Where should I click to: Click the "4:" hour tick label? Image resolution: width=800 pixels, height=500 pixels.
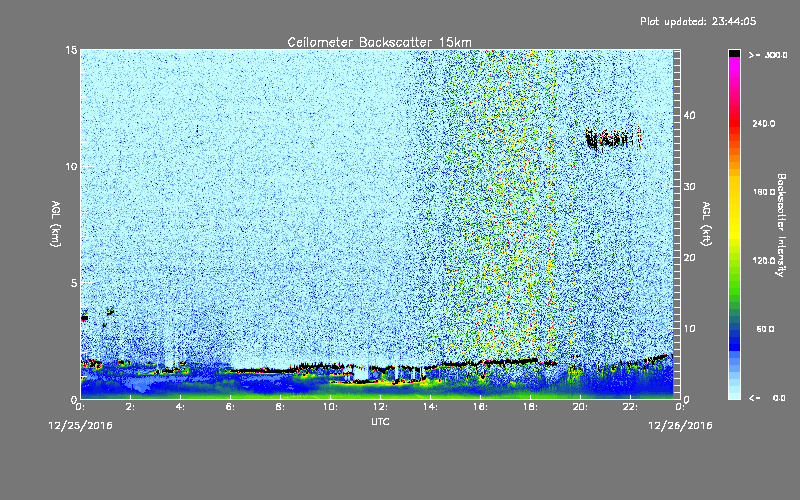(181, 407)
